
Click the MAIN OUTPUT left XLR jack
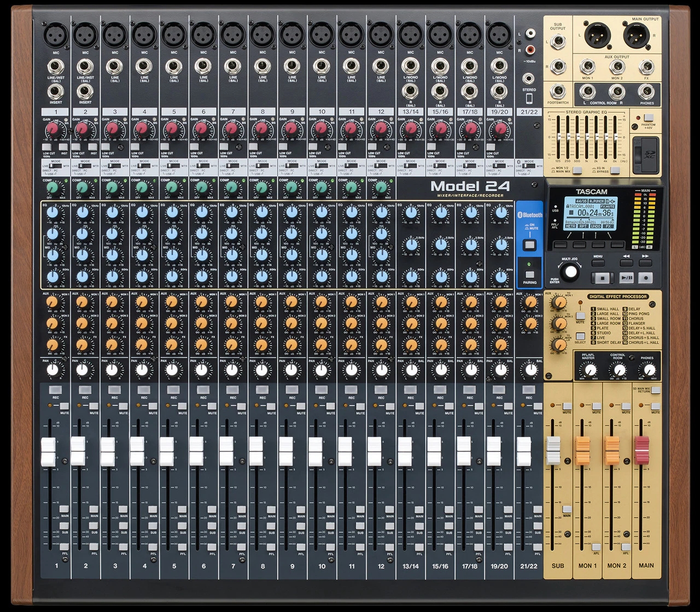(x=597, y=37)
